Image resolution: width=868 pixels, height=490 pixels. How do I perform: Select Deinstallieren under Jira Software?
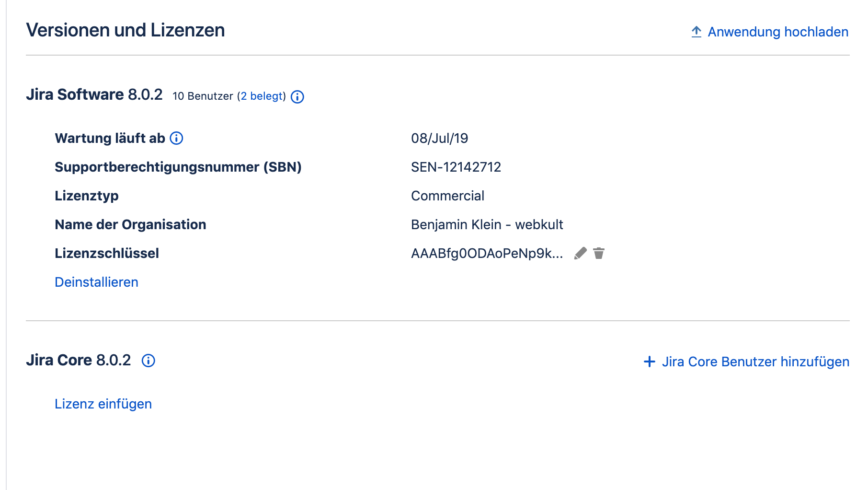click(96, 282)
